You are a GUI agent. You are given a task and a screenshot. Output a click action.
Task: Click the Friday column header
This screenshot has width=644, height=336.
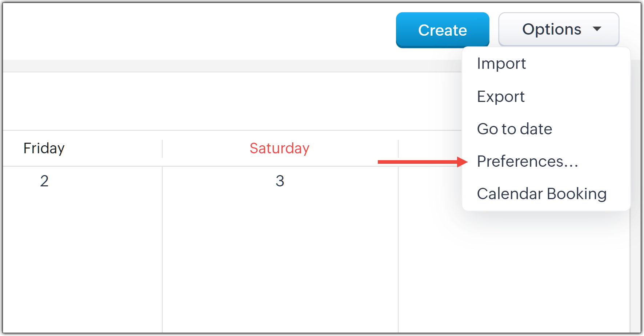tap(44, 149)
